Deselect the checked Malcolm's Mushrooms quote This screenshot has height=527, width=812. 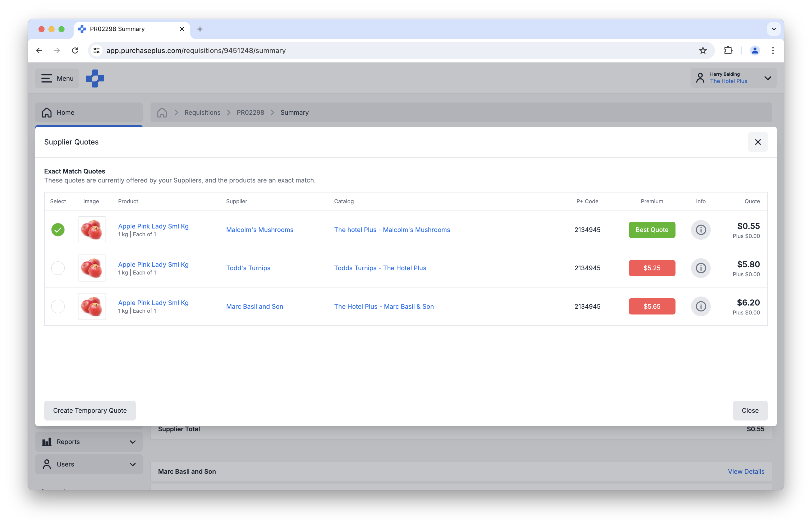coord(58,229)
